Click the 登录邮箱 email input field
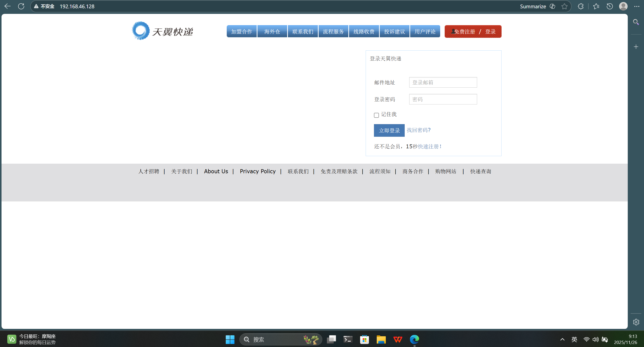This screenshot has width=644, height=347. click(443, 82)
